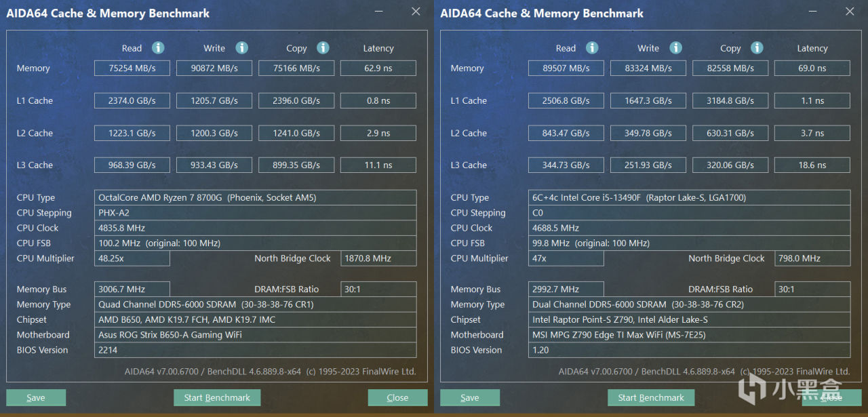Viewport: 868px width, 417px height.
Task: Click the Write info icon in left window
Action: [x=241, y=47]
